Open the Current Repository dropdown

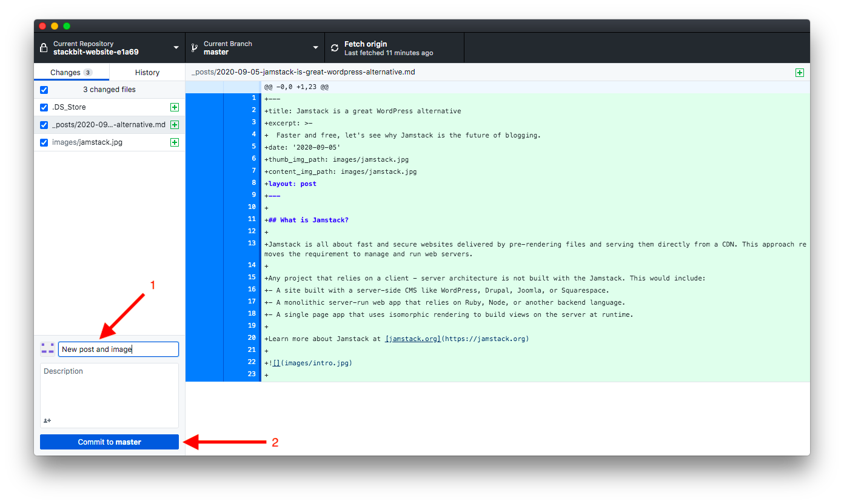pyautogui.click(x=110, y=48)
